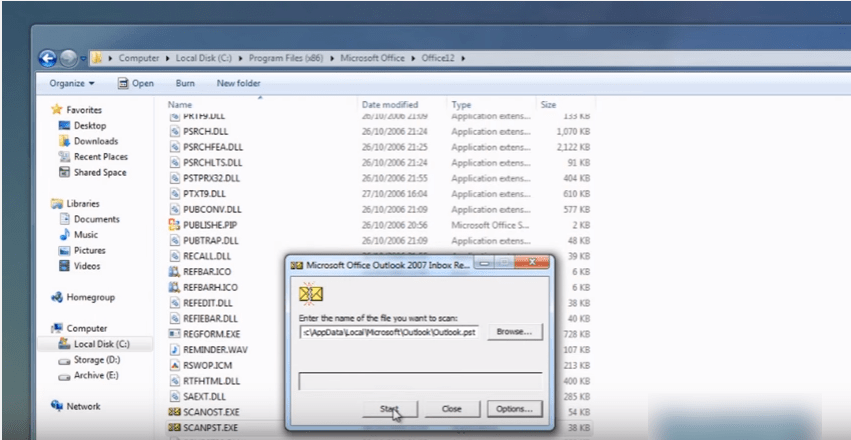This screenshot has height=440, width=851.
Task: Open the Videos library
Action: click(x=80, y=266)
